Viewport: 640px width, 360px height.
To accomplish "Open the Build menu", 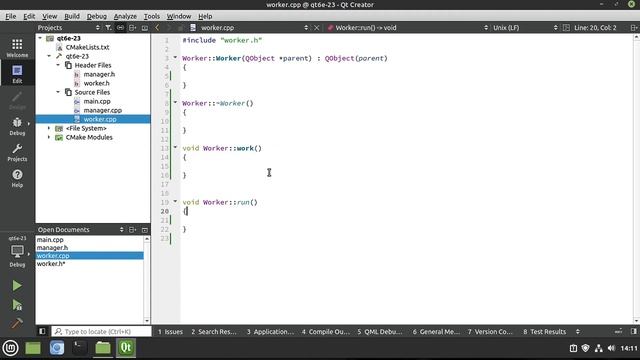I will [72, 16].
